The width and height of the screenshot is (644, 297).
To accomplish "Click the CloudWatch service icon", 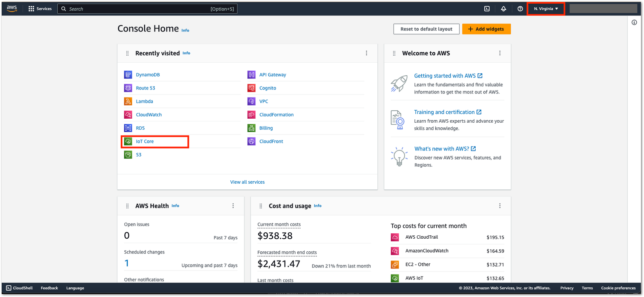I will (128, 115).
